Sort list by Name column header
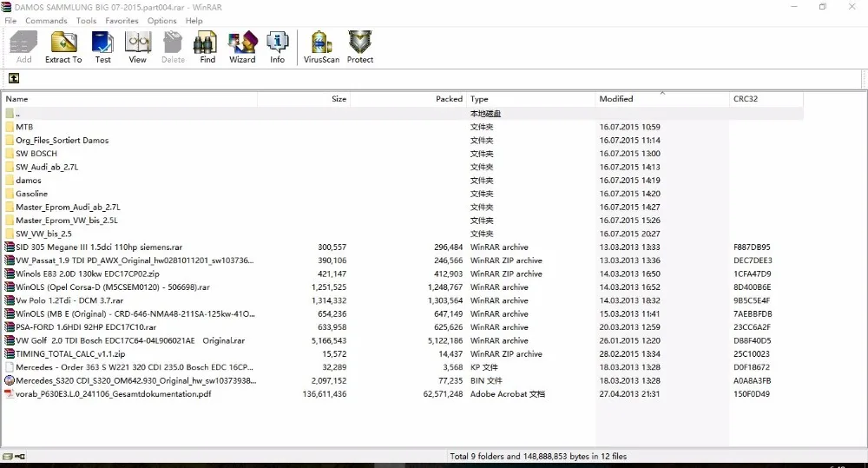Image resolution: width=868 pixels, height=468 pixels. coord(129,99)
